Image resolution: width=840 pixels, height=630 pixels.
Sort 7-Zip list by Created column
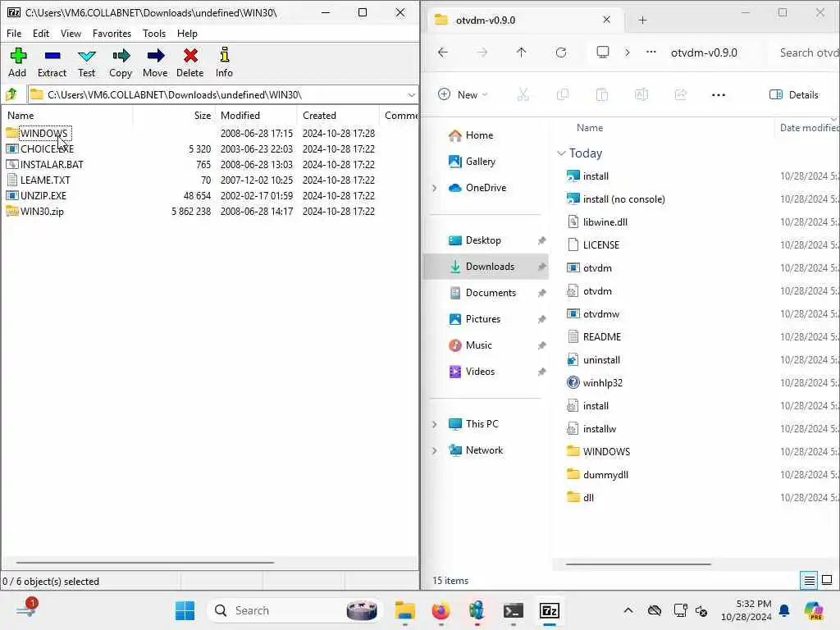click(x=319, y=115)
